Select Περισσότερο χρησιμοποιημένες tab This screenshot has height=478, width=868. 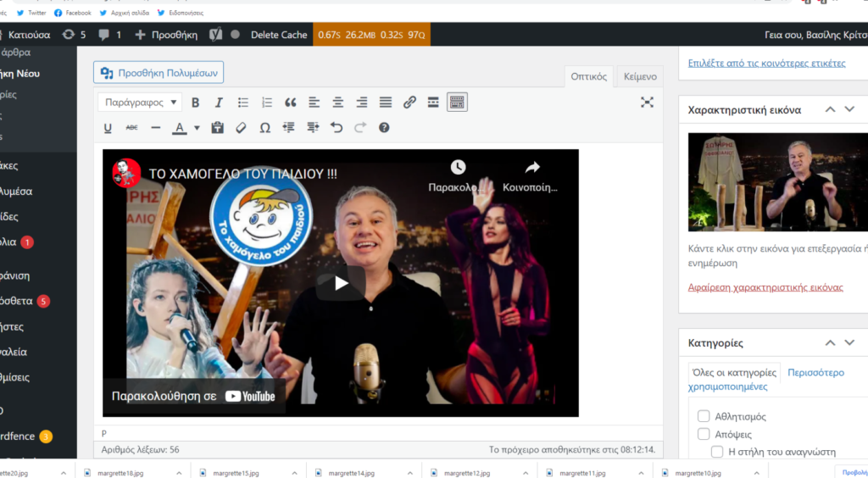pyautogui.click(x=766, y=379)
